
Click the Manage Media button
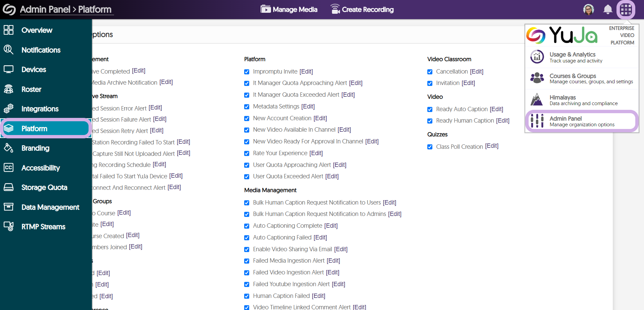click(x=289, y=9)
